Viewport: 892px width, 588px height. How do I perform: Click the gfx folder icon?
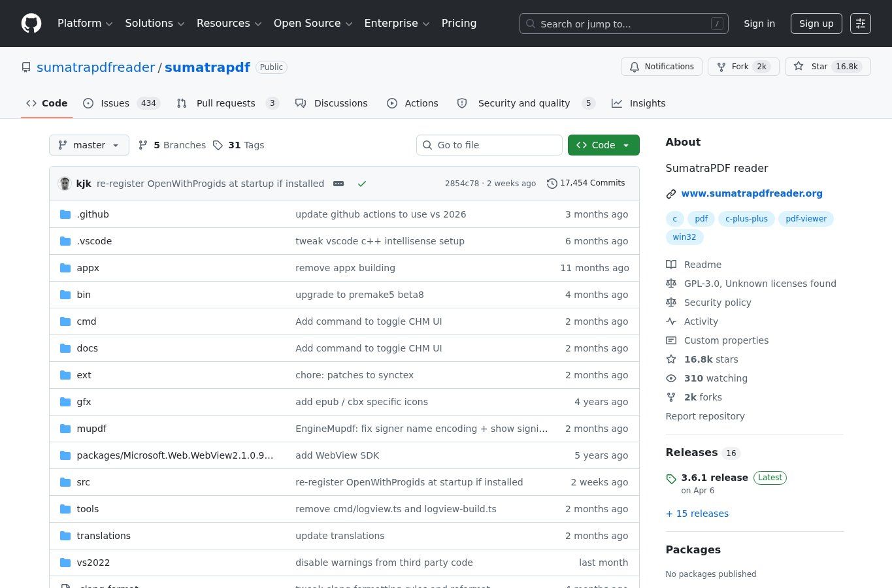click(x=65, y=402)
